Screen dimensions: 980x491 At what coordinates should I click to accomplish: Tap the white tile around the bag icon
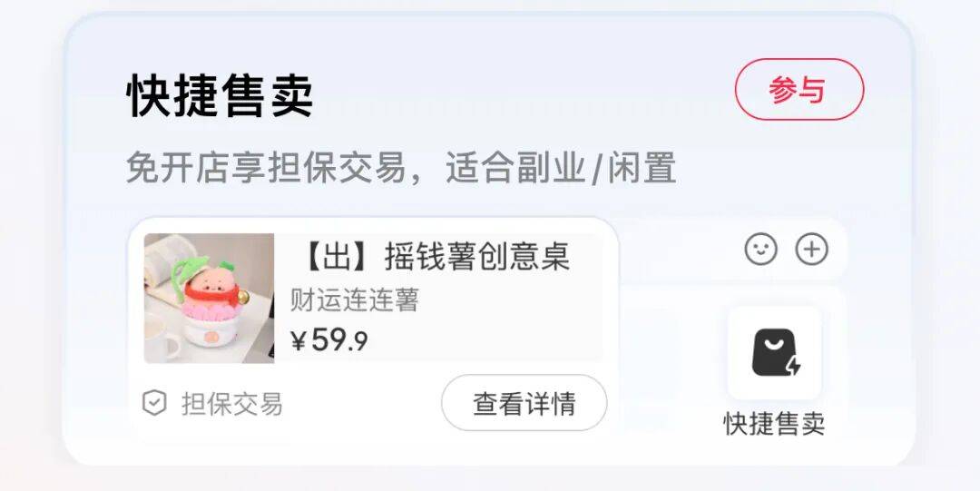click(x=774, y=353)
